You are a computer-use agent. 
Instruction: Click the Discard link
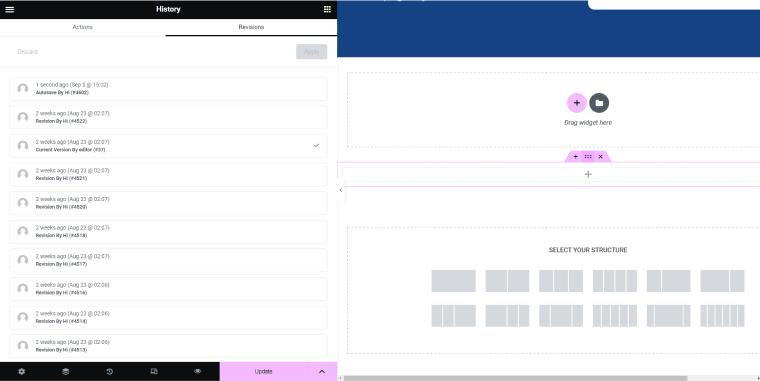pyautogui.click(x=28, y=51)
